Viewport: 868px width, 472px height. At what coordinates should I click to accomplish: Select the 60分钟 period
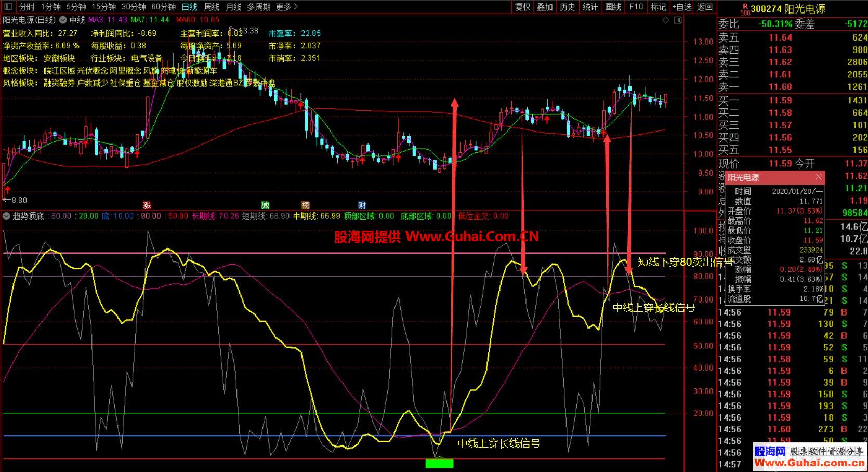pyautogui.click(x=164, y=7)
